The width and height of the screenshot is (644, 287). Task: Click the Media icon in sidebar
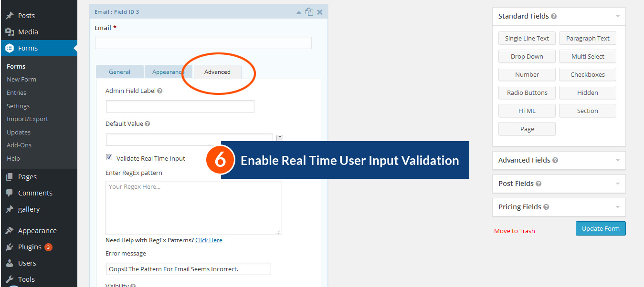click(x=9, y=32)
